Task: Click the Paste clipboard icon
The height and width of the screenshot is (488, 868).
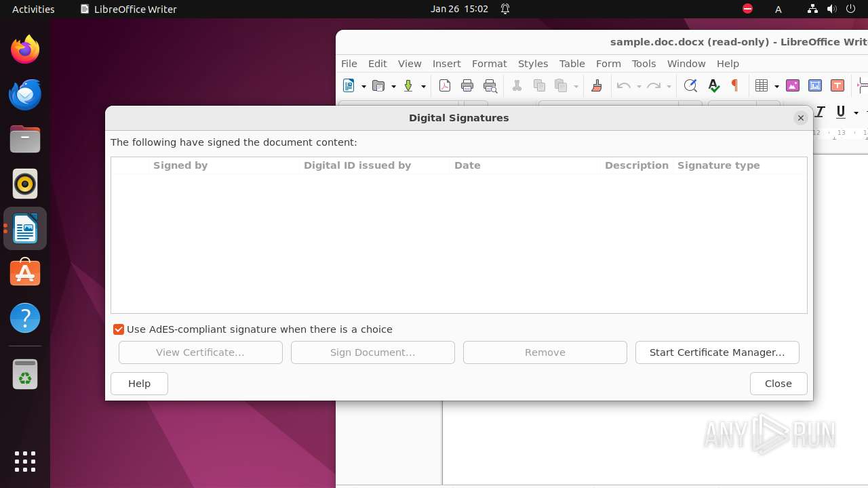Action: tap(561, 85)
